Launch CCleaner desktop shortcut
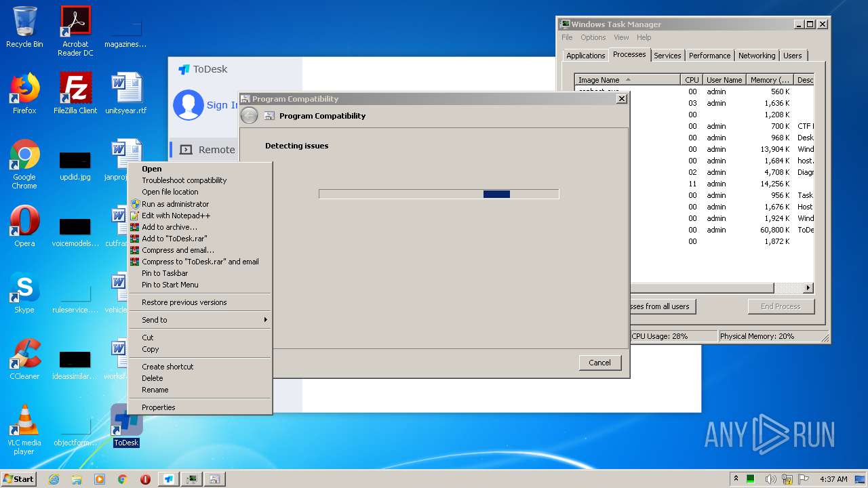 click(24, 359)
